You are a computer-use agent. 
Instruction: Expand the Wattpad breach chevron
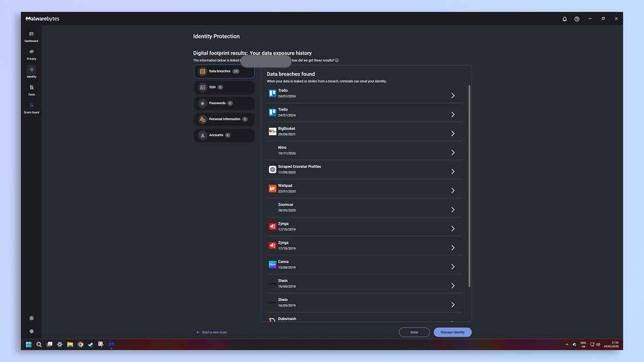452,190
